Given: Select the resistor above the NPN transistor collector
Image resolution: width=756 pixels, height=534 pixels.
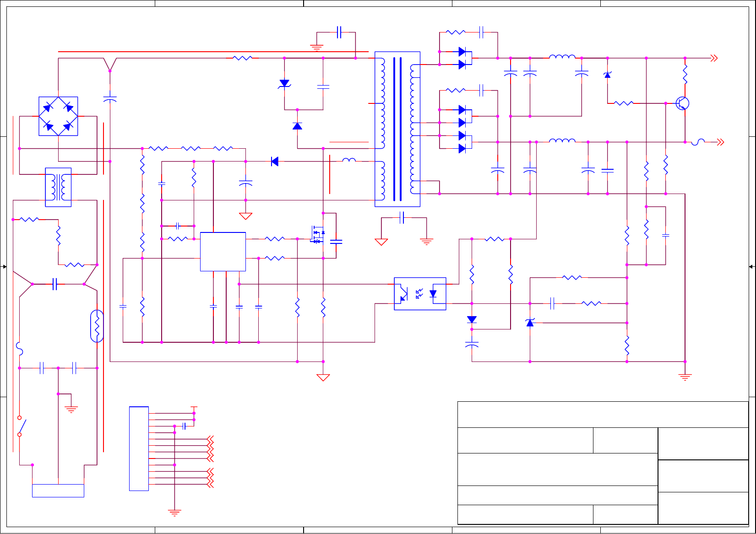Looking at the screenshot, I should (x=685, y=74).
